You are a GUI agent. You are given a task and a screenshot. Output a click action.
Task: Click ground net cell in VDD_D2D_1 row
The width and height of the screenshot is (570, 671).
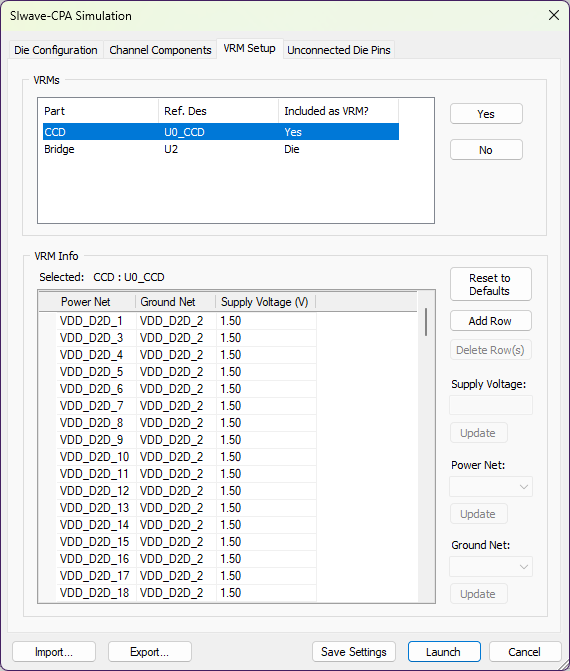click(176, 321)
